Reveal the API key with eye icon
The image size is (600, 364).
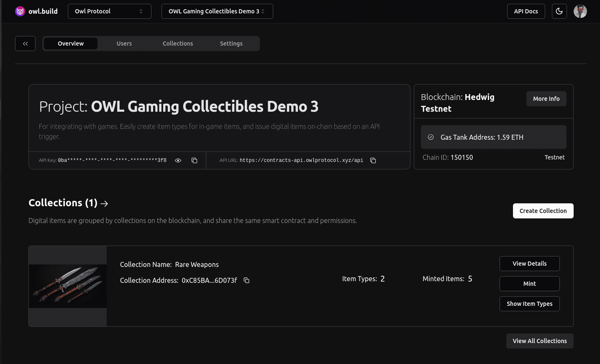[x=178, y=161]
